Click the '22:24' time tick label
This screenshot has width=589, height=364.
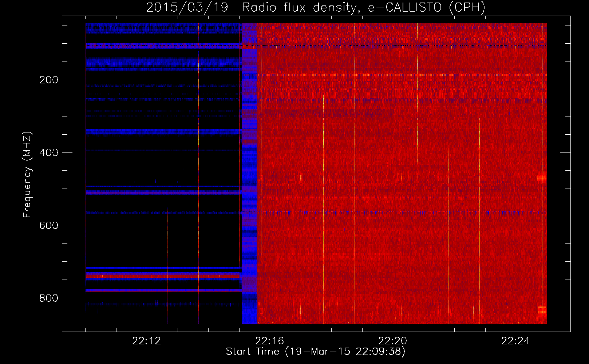(515, 341)
